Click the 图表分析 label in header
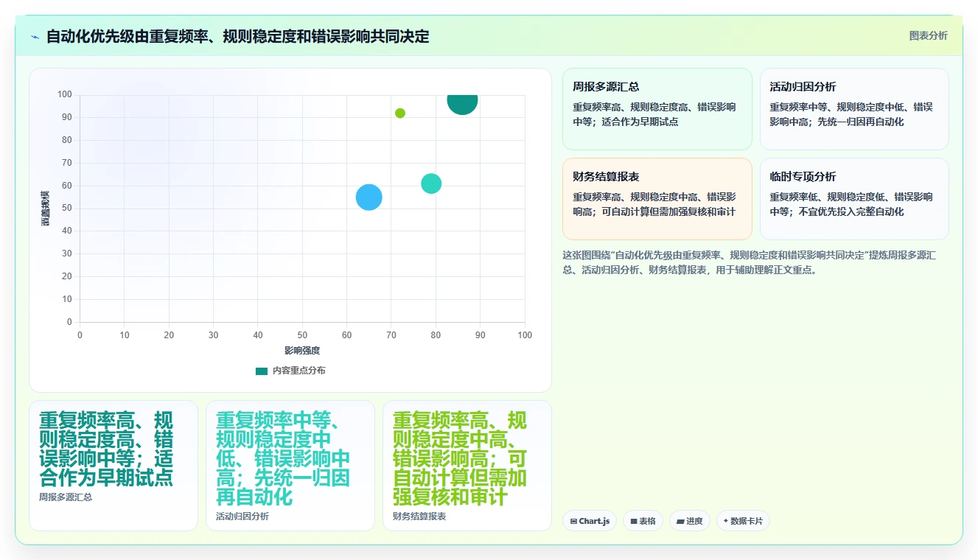The width and height of the screenshot is (978, 560). (928, 35)
